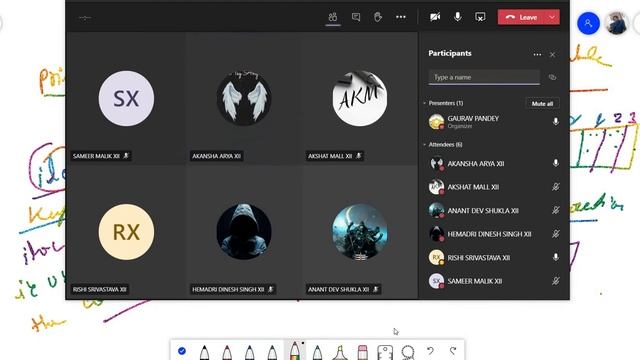The height and width of the screenshot is (360, 640).
Task: Close the Participants panel
Action: pyautogui.click(x=552, y=54)
